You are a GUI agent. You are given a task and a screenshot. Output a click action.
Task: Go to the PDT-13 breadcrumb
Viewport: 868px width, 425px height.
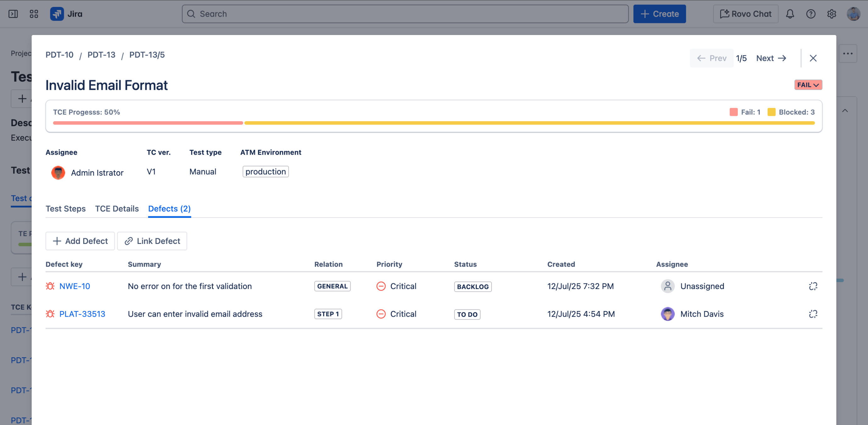click(101, 55)
